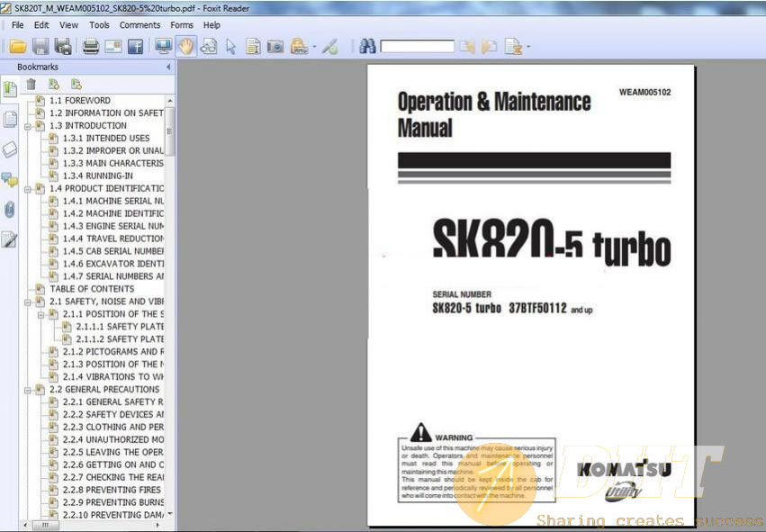Collapse the 2.1 SAFETY, NOISE bookmark
Screen dimensions: 766x532
pos(28,302)
